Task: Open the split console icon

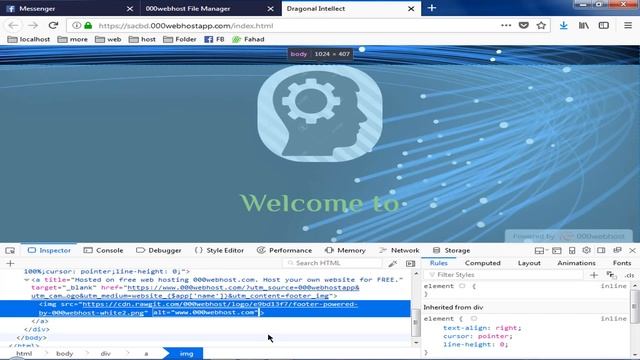Action: pos(557,250)
